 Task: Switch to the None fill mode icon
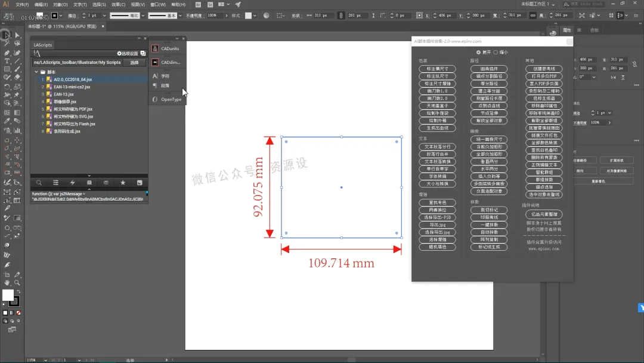point(18,313)
